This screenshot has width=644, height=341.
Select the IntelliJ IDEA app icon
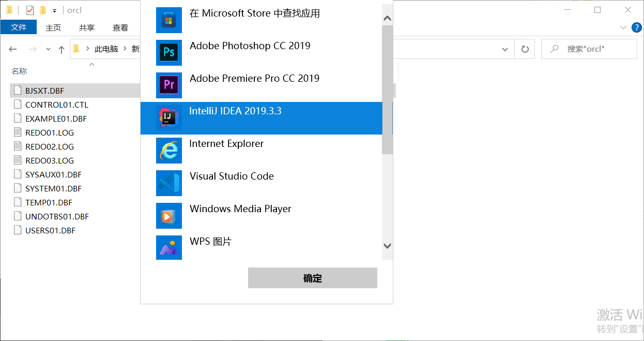(169, 118)
